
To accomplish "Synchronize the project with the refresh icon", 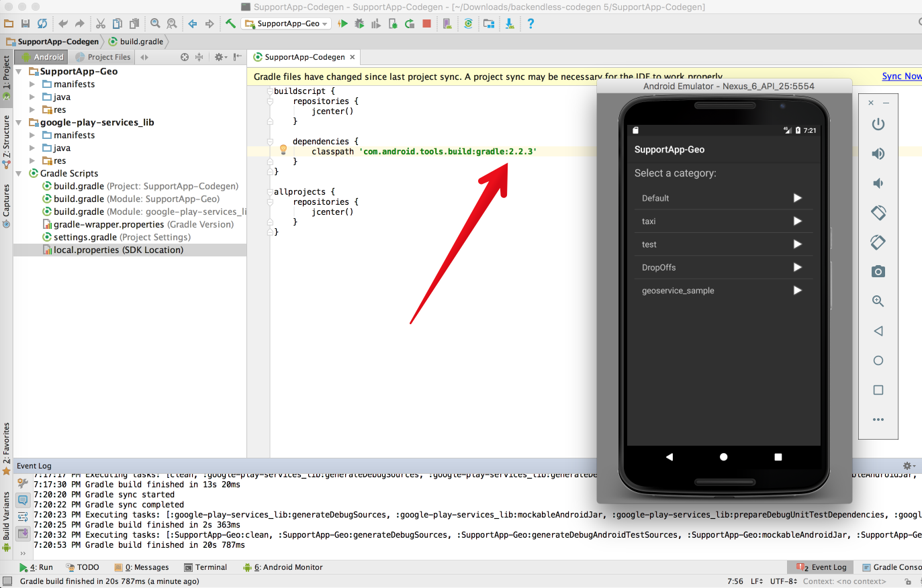I will [x=42, y=23].
